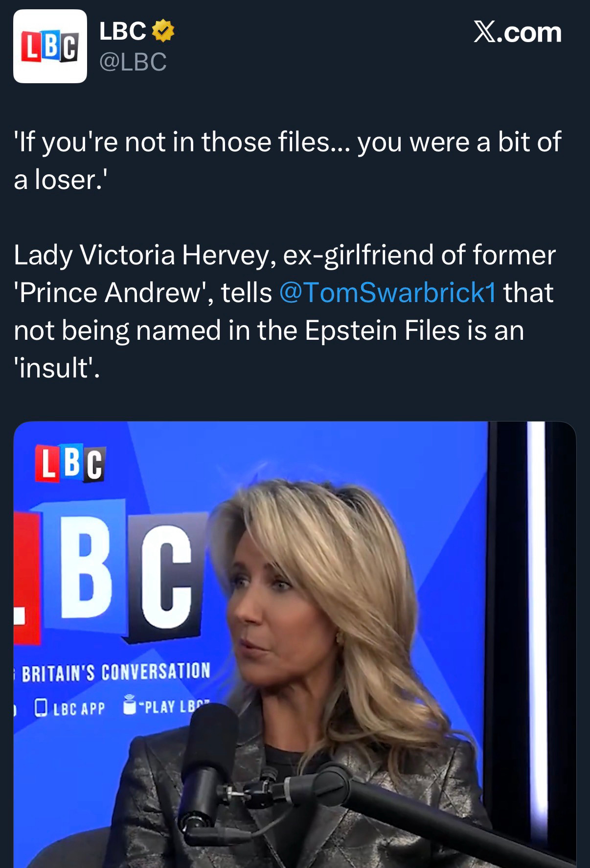Click the white light strip in video
This screenshot has width=590, height=868.
click(537, 563)
